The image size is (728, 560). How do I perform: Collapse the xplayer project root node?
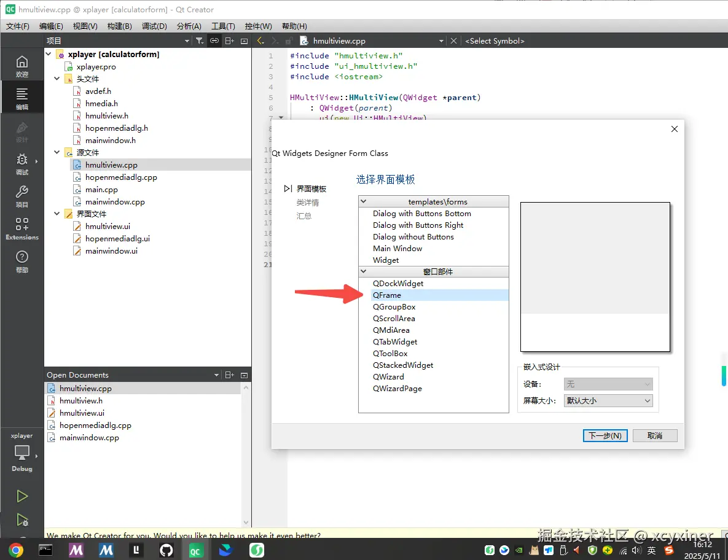[x=49, y=54]
